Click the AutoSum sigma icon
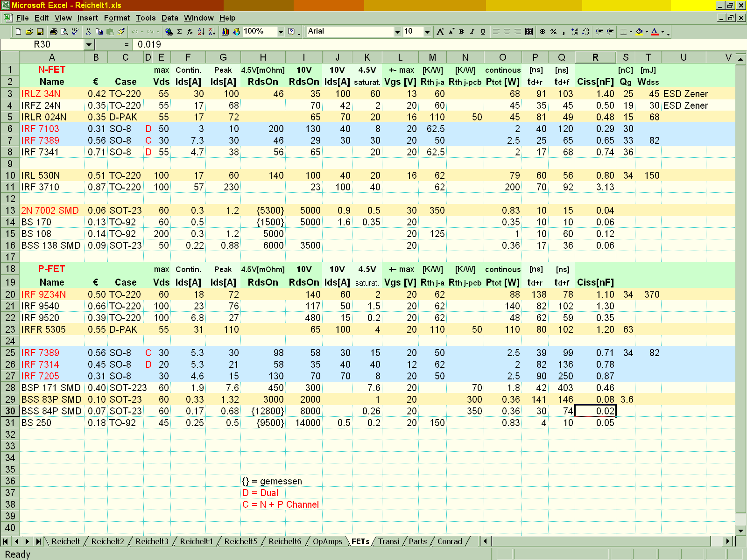The width and height of the screenshot is (747, 560). click(179, 32)
